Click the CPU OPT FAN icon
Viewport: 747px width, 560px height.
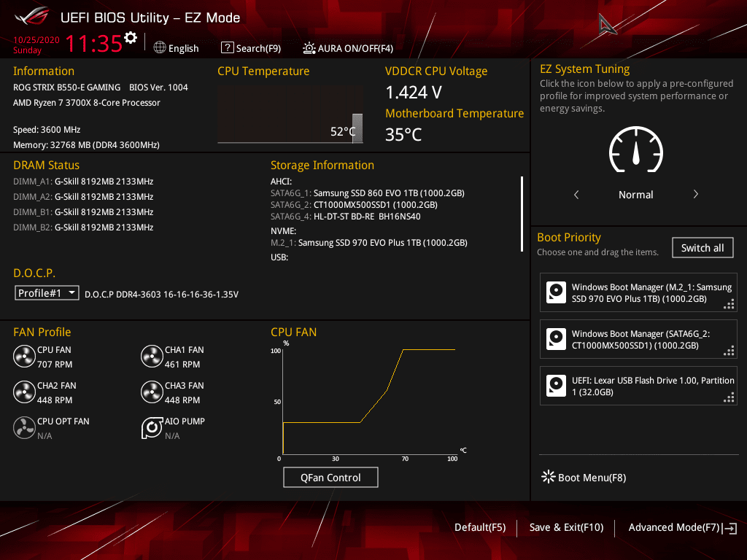(24, 427)
